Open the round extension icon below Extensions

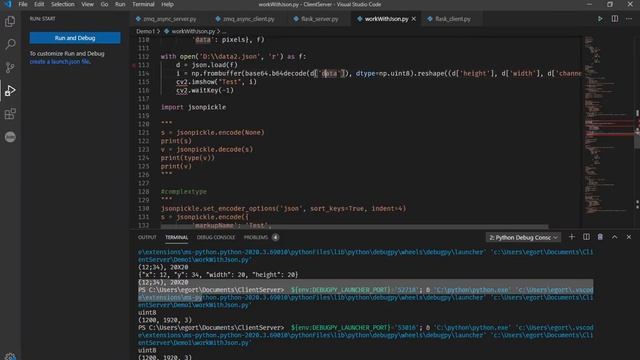10,137
